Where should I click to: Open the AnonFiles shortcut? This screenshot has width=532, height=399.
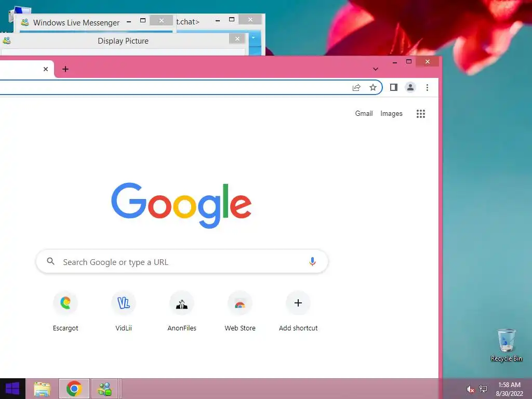pos(182,312)
